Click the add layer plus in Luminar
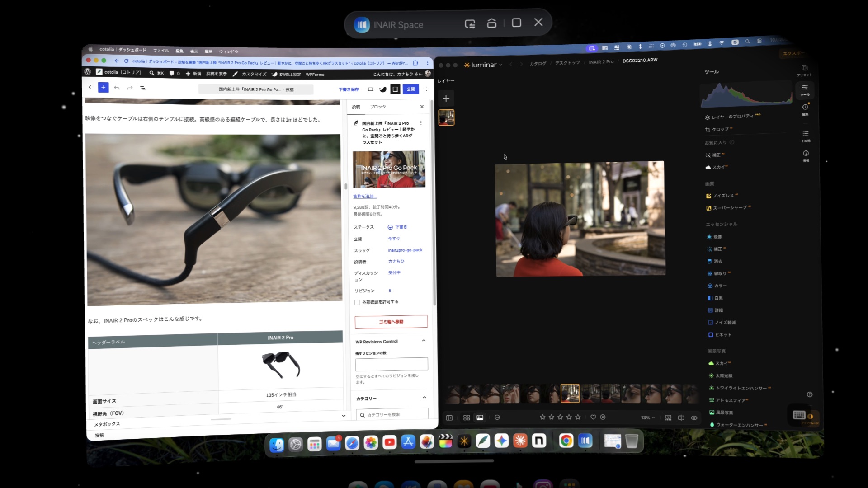 pyautogui.click(x=446, y=98)
